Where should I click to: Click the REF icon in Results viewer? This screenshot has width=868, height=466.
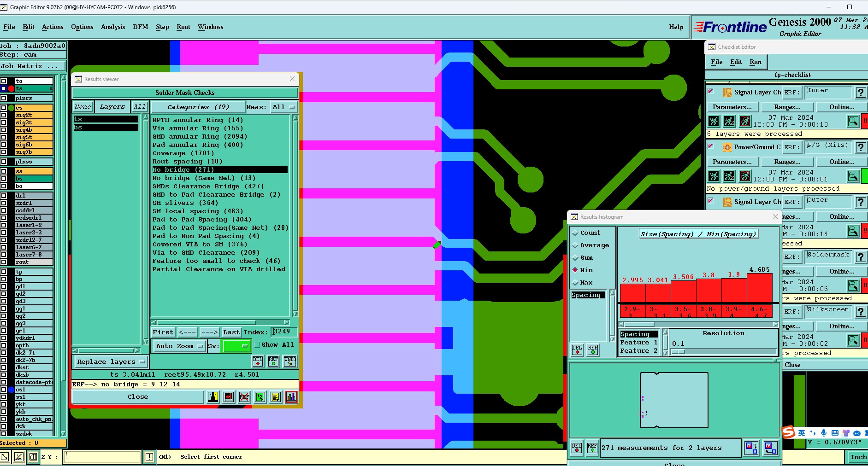pos(273,361)
